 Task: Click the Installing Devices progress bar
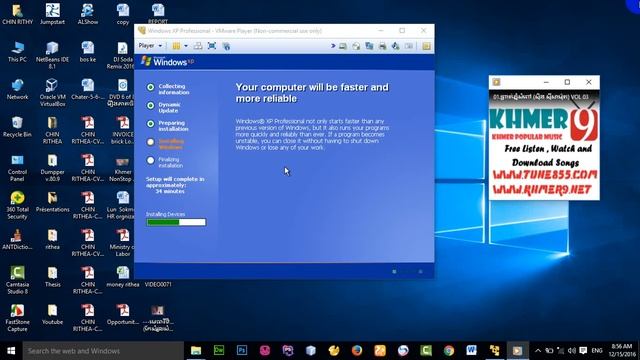pyautogui.click(x=176, y=222)
